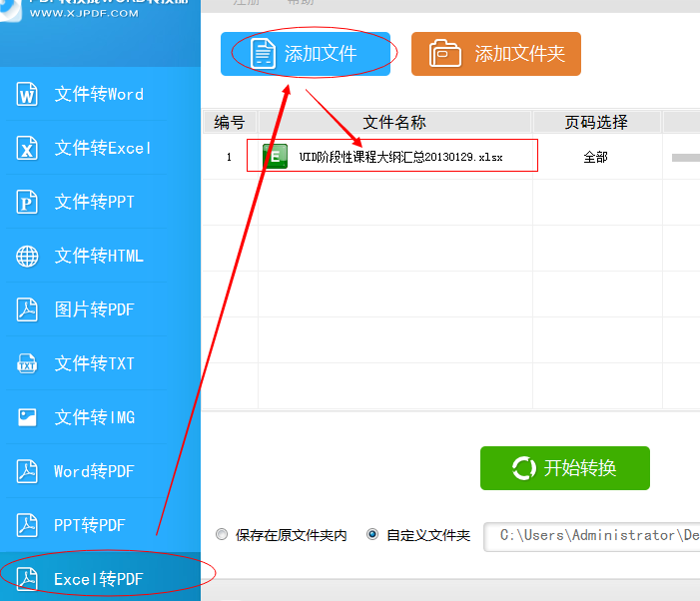Click the 添加文件 button label
This screenshot has width=700, height=601.
click(321, 54)
